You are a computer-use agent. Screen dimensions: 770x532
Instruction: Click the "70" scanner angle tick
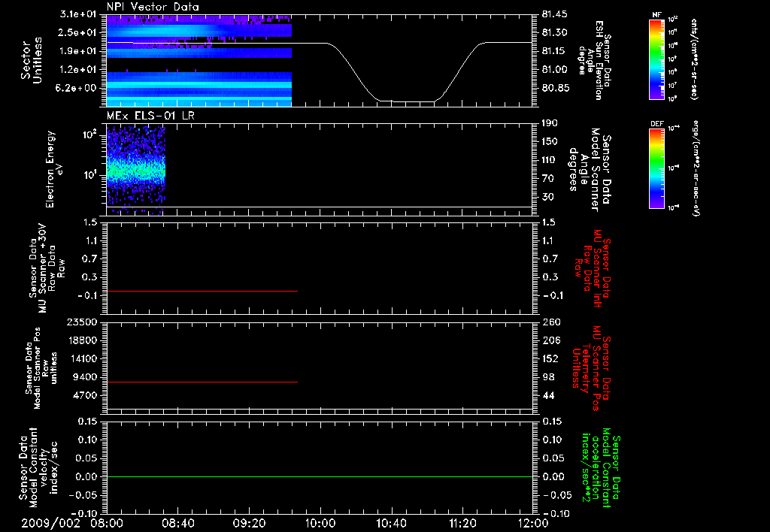(547, 179)
